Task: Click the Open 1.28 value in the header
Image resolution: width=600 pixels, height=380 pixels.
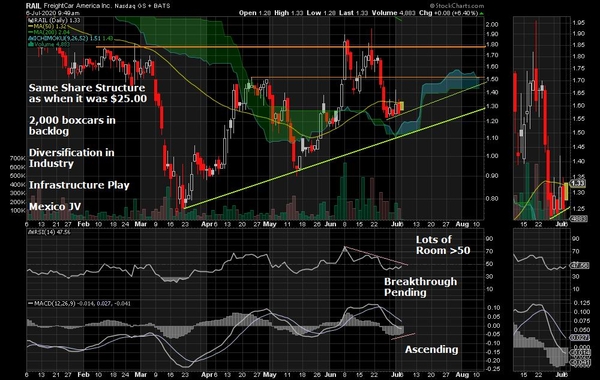Action: coord(255,13)
